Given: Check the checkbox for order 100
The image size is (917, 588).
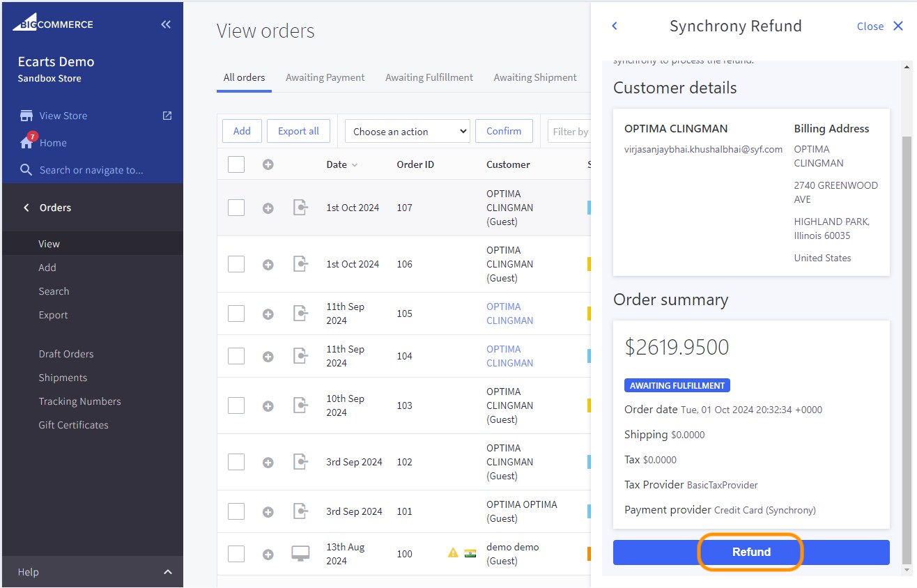Looking at the screenshot, I should click(x=236, y=553).
